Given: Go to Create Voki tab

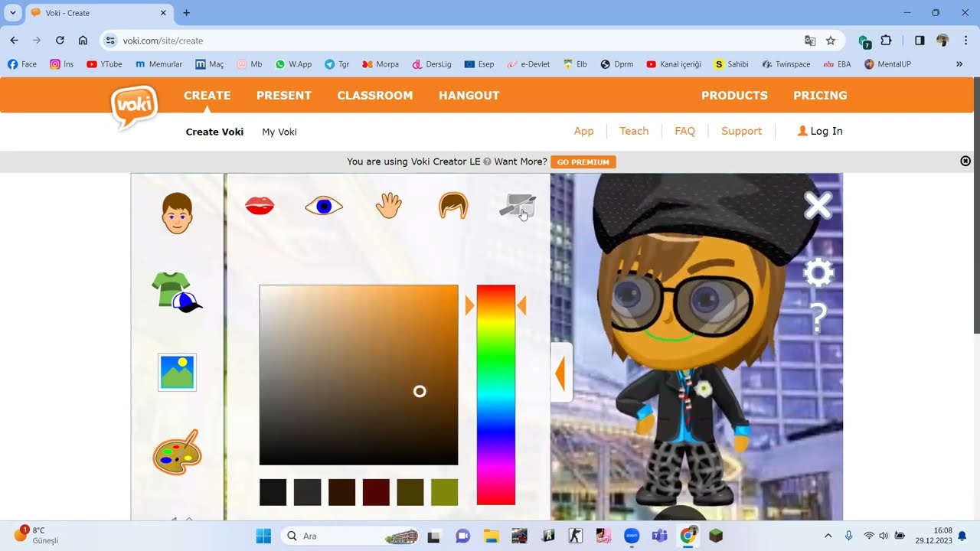Looking at the screenshot, I should (214, 132).
